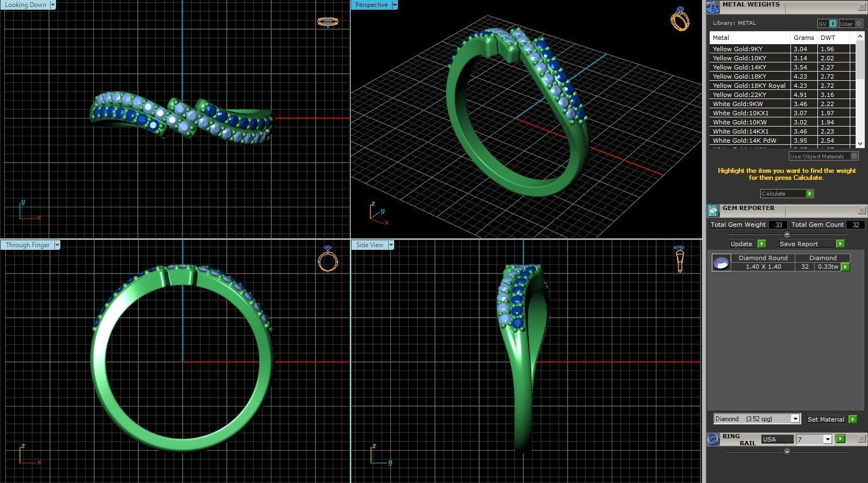The image size is (868, 483).
Task: Click the Total Gem Count value field
Action: click(x=856, y=225)
